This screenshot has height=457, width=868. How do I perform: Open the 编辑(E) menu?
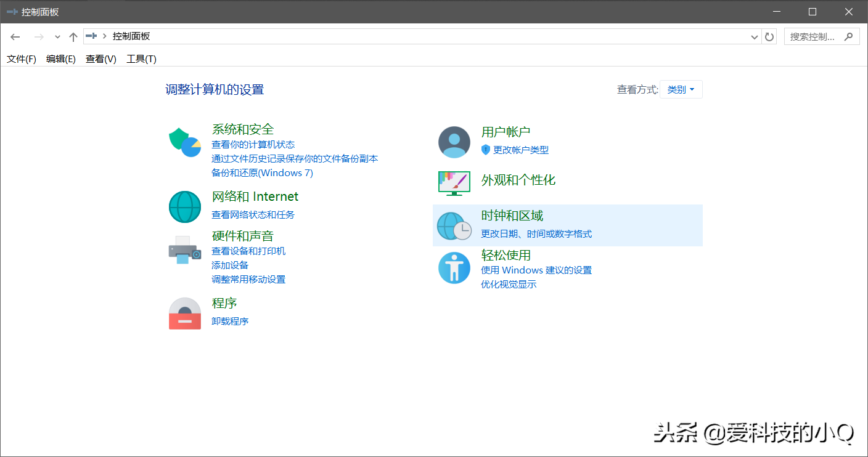pos(61,59)
